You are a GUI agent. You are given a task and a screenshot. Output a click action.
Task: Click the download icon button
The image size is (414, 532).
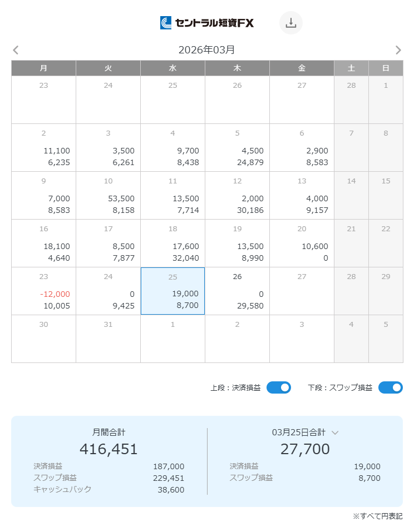[290, 23]
